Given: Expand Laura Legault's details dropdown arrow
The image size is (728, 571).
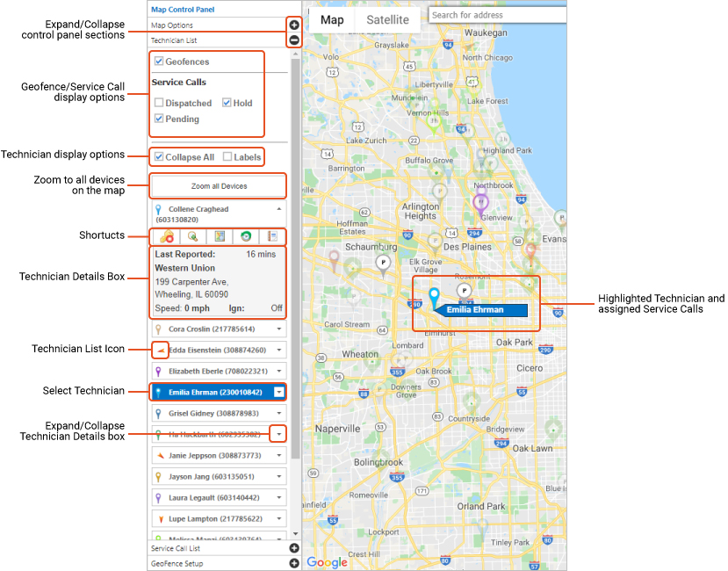Looking at the screenshot, I should [279, 497].
